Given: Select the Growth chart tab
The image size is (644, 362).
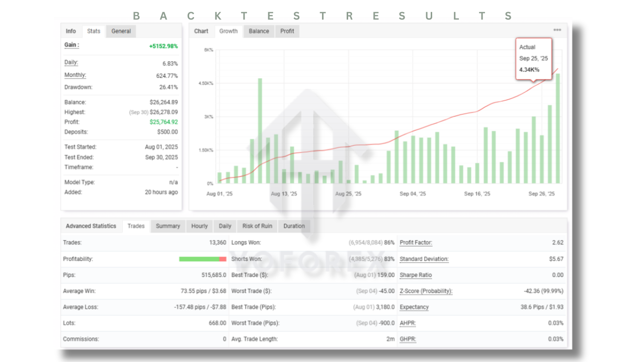Looking at the screenshot, I should [x=228, y=31].
